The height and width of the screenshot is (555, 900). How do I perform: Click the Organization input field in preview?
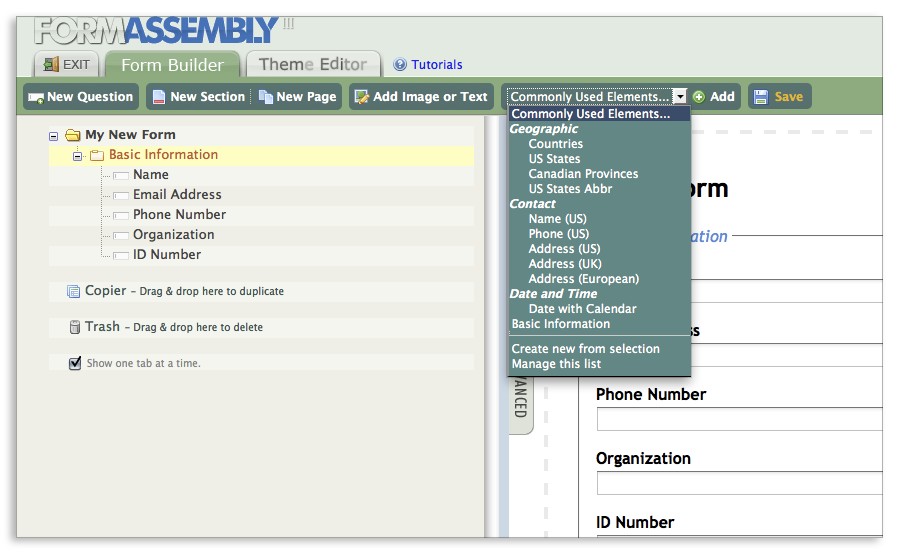[x=739, y=483]
